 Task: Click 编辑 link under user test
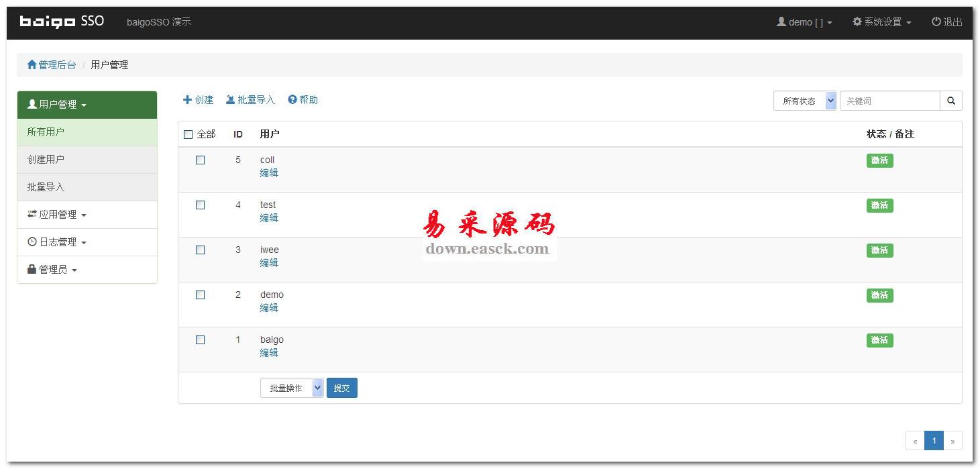(x=269, y=218)
